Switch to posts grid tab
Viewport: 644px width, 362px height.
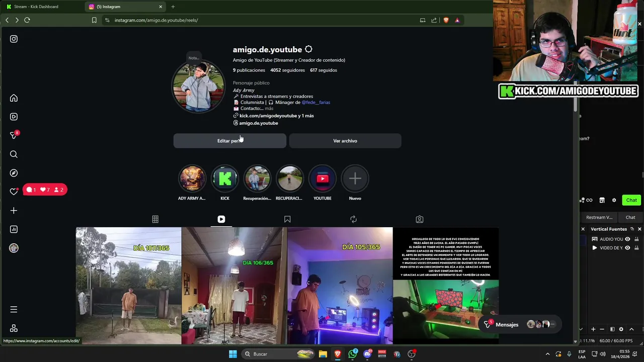point(155,219)
